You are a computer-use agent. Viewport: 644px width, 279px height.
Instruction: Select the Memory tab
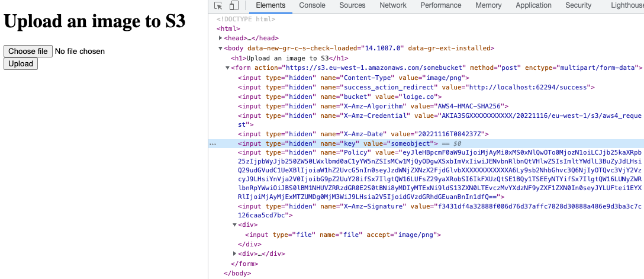click(x=488, y=5)
